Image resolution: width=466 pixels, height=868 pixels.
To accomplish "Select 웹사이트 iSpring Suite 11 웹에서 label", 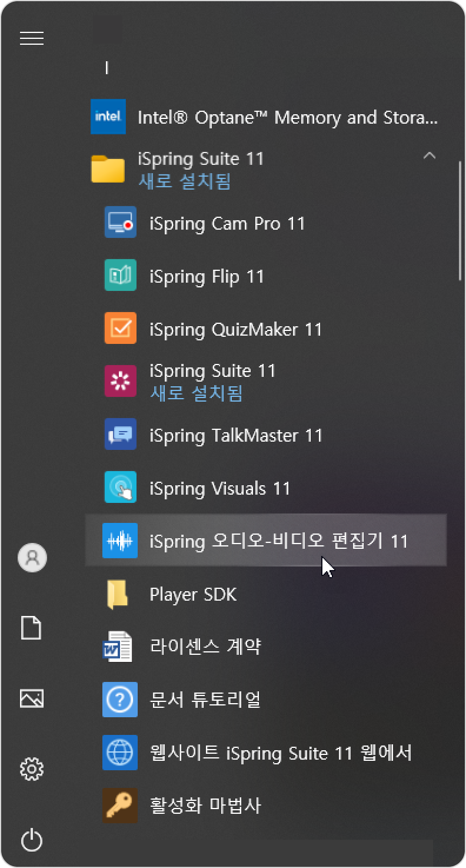I will click(281, 753).
